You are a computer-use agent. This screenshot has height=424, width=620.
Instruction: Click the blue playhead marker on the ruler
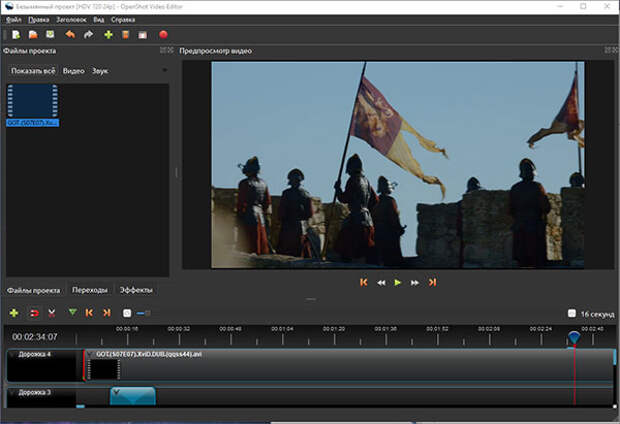coord(574,338)
